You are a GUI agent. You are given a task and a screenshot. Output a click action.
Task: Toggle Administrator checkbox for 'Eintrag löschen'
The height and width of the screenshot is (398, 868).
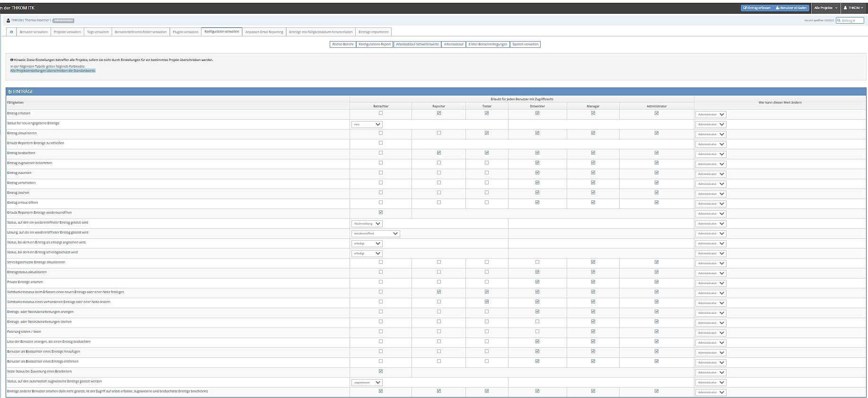tap(657, 192)
